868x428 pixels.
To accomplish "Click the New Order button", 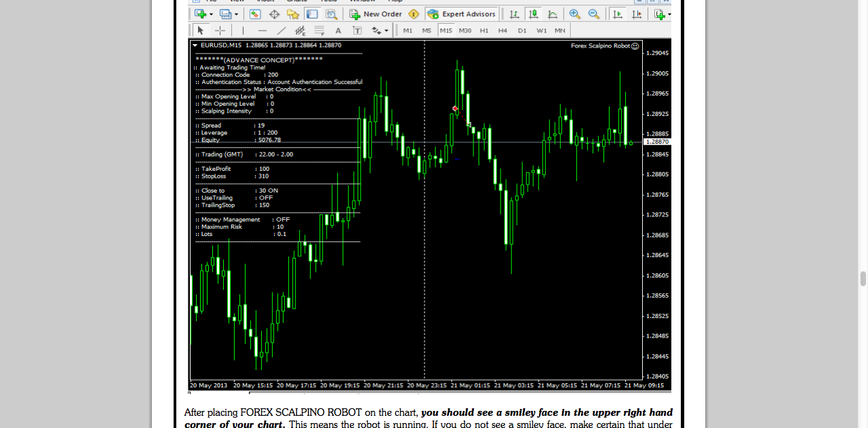I will click(x=376, y=14).
